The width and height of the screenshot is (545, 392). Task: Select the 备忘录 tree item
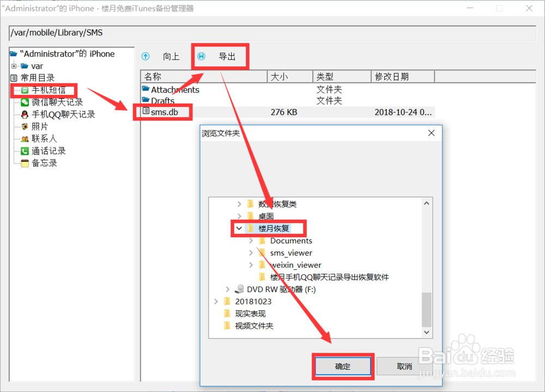pyautogui.click(x=45, y=163)
